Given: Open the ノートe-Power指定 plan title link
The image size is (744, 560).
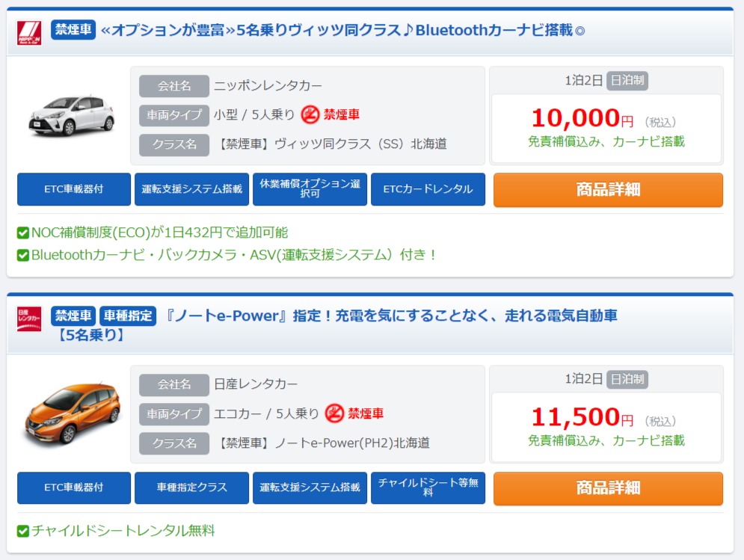Looking at the screenshot, I should click(x=389, y=316).
